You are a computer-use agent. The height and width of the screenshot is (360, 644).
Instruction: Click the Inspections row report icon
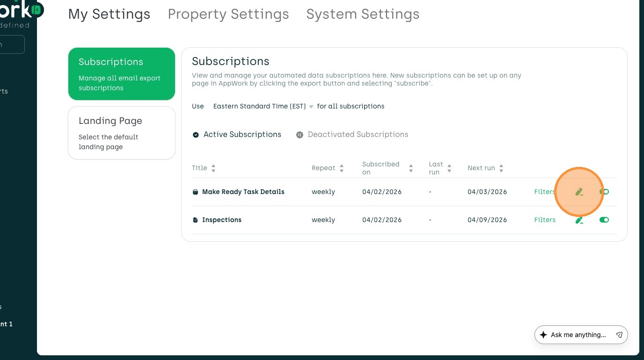195,220
